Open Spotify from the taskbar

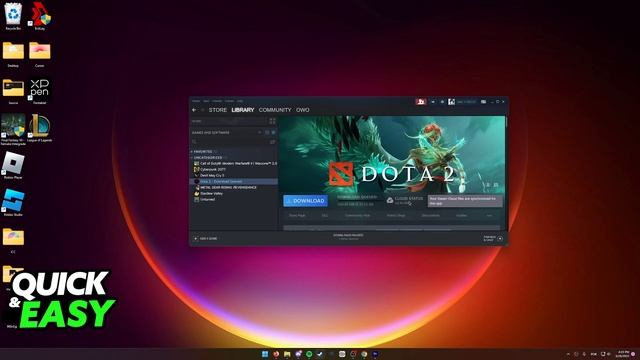[x=309, y=354]
